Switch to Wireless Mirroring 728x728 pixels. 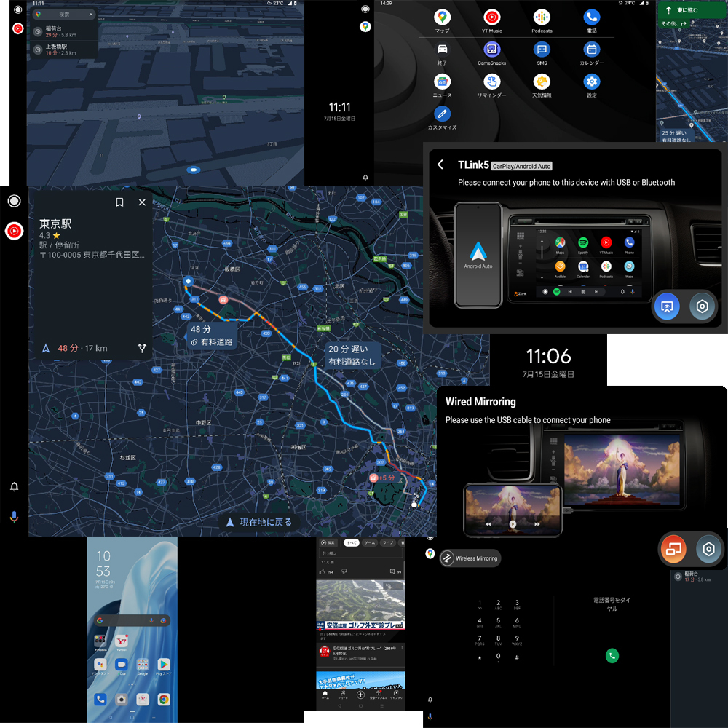point(470,558)
